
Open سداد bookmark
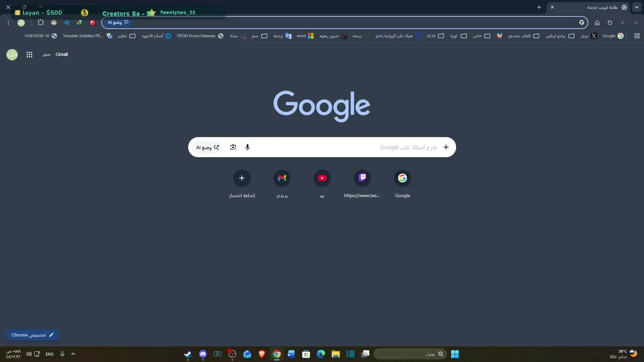[x=238, y=36]
